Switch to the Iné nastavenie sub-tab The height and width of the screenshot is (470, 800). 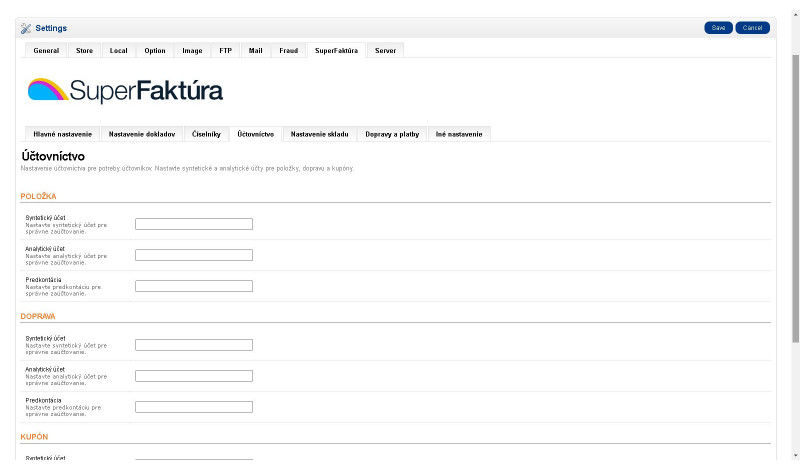[x=459, y=134]
